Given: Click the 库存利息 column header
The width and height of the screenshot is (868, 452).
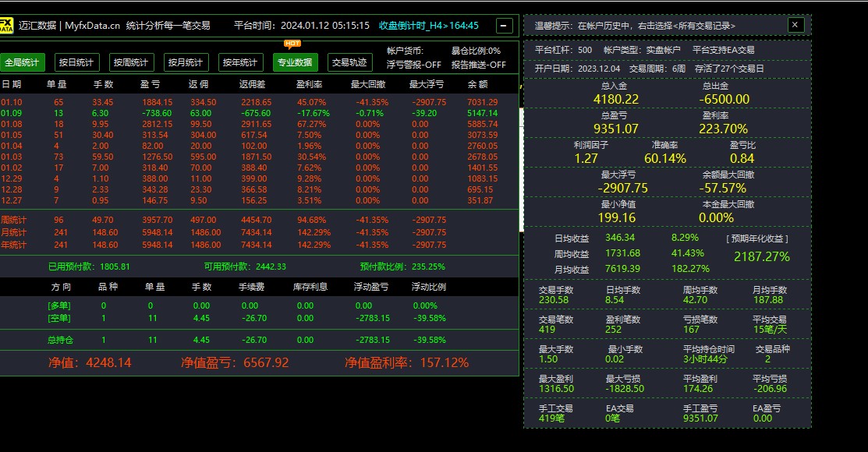Looking at the screenshot, I should pyautogui.click(x=310, y=287).
